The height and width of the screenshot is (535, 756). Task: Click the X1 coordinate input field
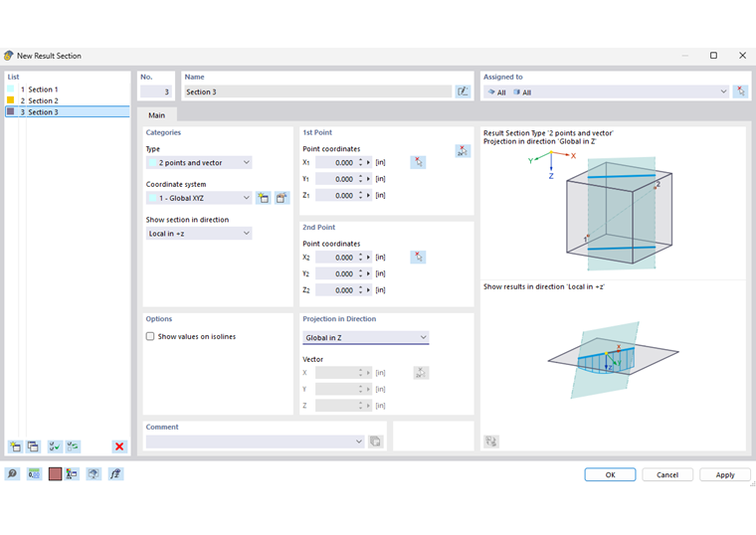[336, 163]
